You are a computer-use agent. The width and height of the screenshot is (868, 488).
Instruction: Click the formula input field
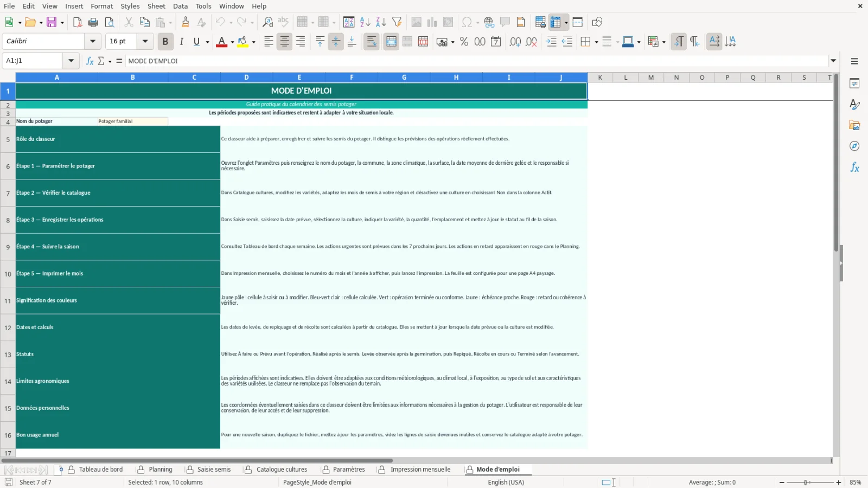(477, 61)
